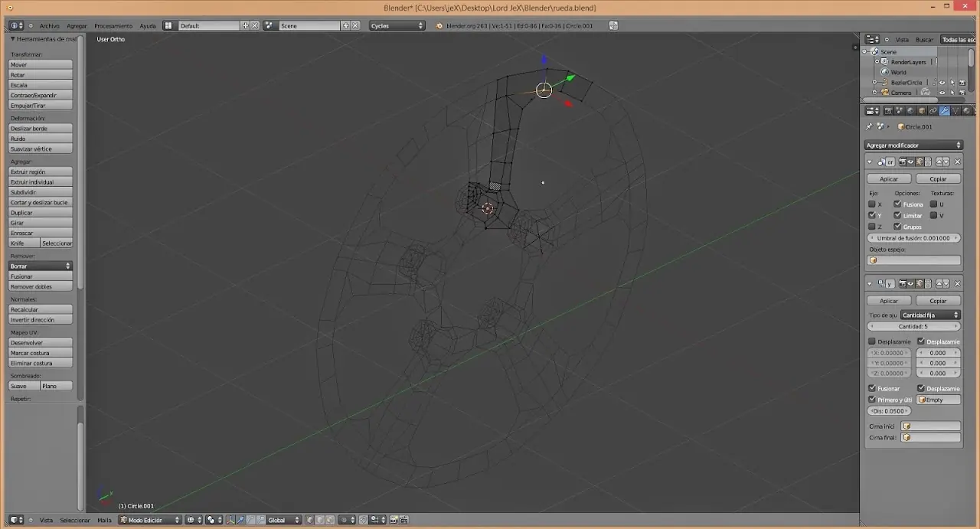Add a new screen layout with plus

click(246, 25)
